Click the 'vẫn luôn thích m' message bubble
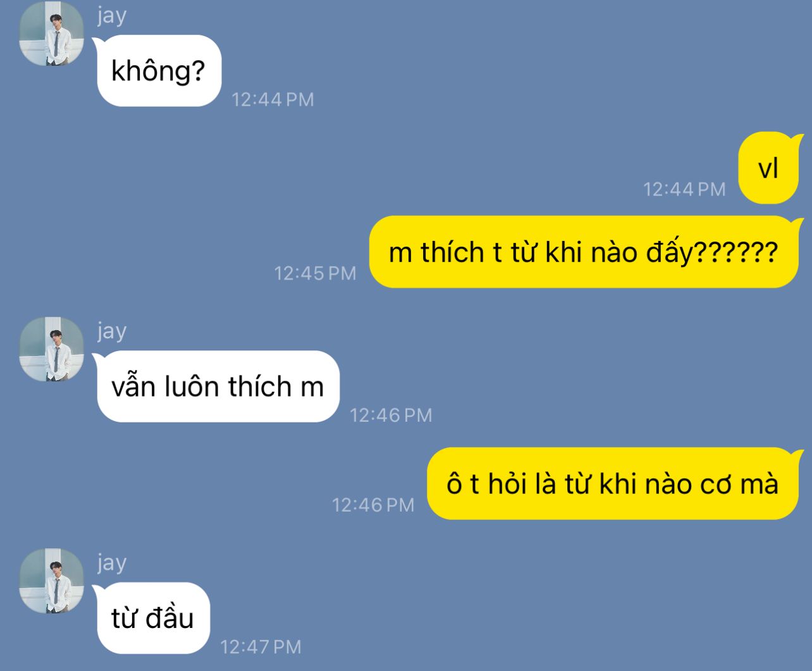812x671 pixels. pos(218,386)
